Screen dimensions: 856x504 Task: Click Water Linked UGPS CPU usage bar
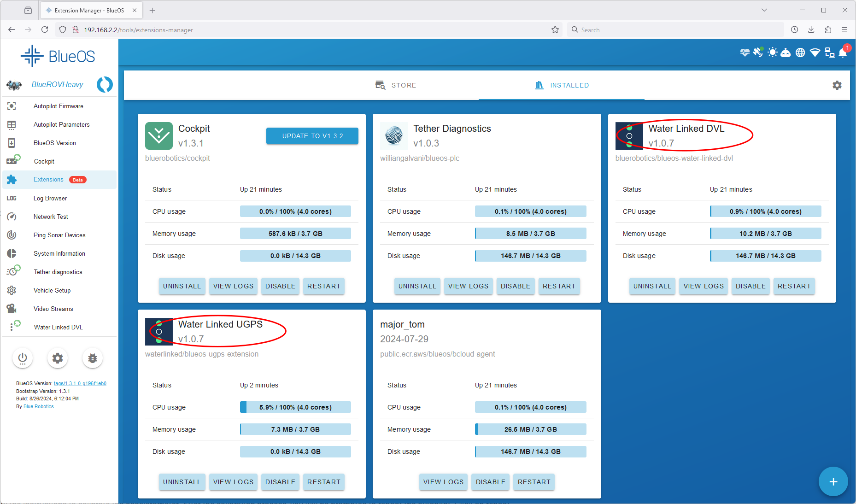point(295,407)
